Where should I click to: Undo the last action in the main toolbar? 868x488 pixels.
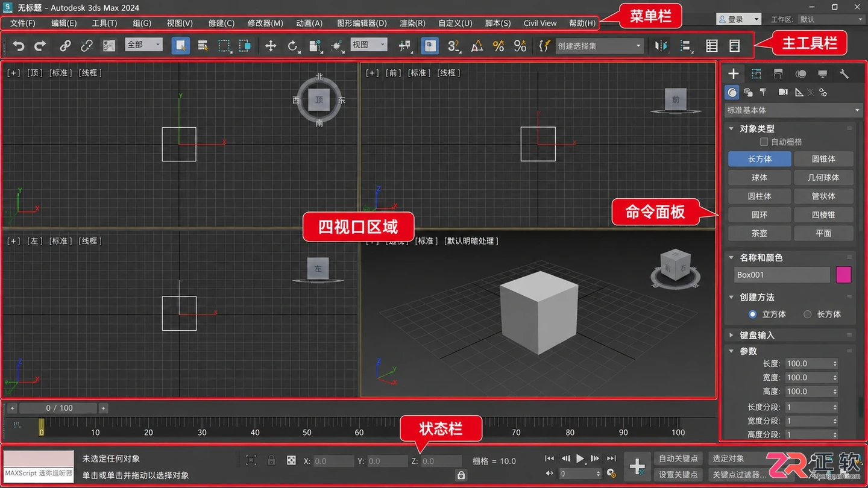coord(19,46)
